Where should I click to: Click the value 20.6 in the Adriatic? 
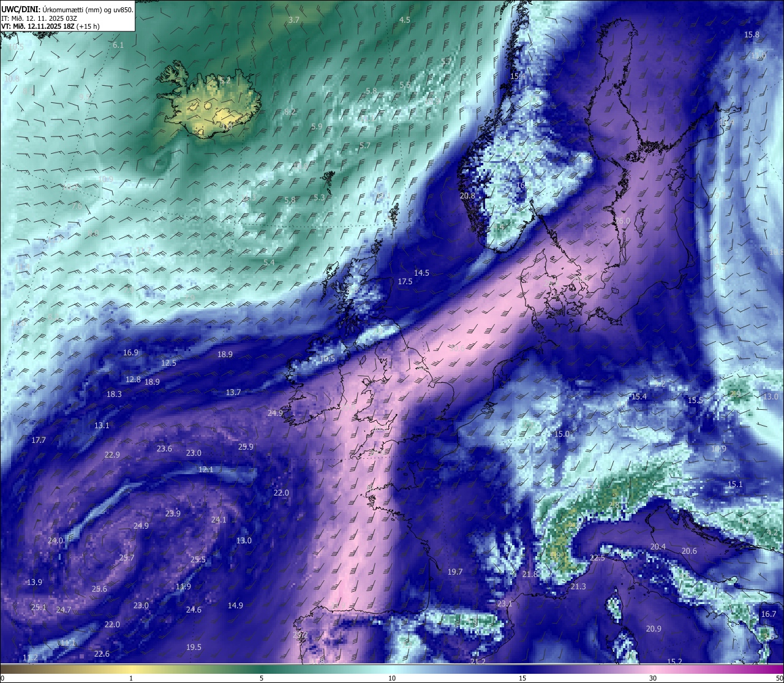(689, 551)
